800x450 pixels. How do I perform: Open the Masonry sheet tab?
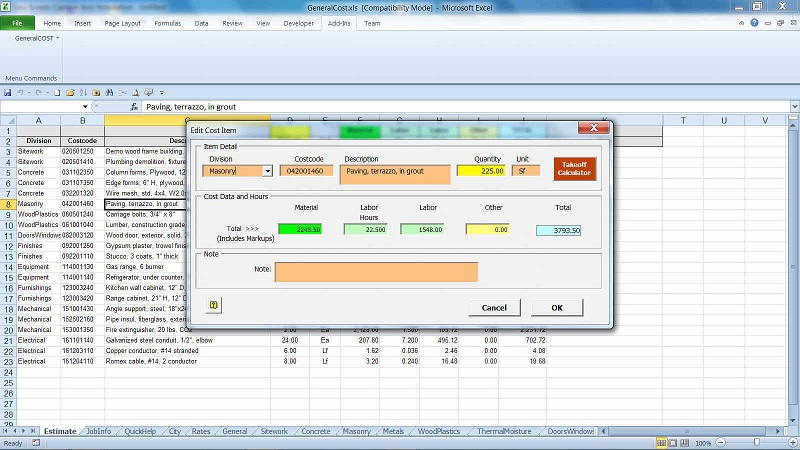pos(357,431)
